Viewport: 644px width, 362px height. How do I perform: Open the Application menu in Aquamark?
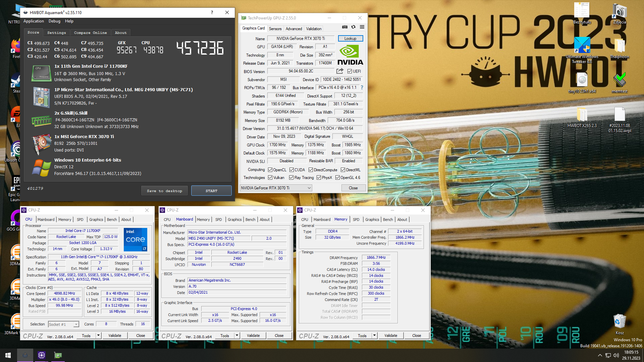(x=34, y=21)
